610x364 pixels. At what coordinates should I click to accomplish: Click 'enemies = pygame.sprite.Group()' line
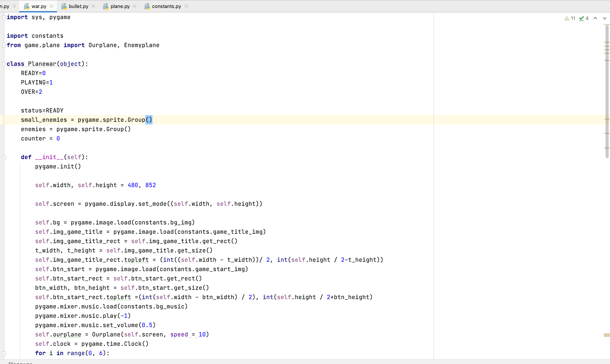coord(76,129)
